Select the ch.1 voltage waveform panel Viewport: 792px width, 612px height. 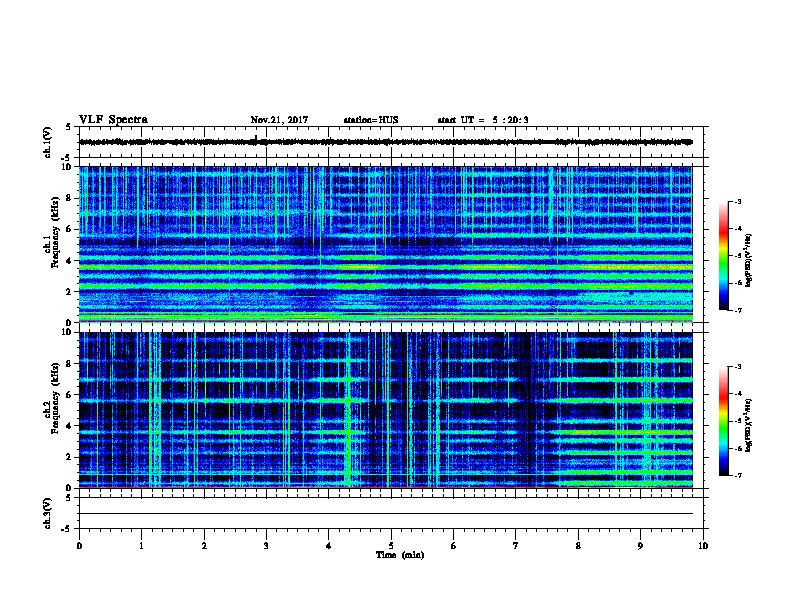(391, 142)
